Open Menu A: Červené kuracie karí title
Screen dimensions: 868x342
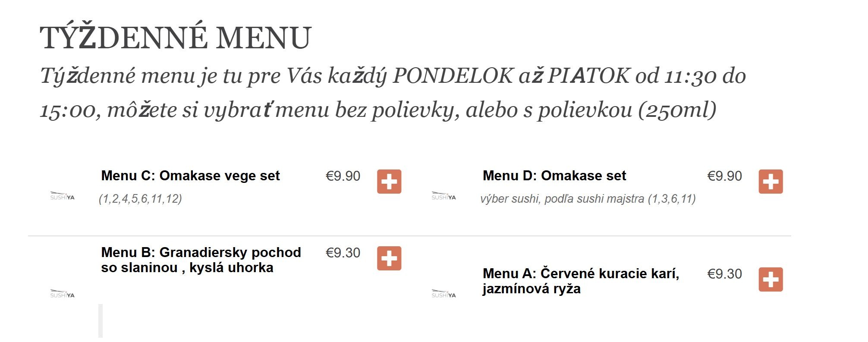point(581,281)
